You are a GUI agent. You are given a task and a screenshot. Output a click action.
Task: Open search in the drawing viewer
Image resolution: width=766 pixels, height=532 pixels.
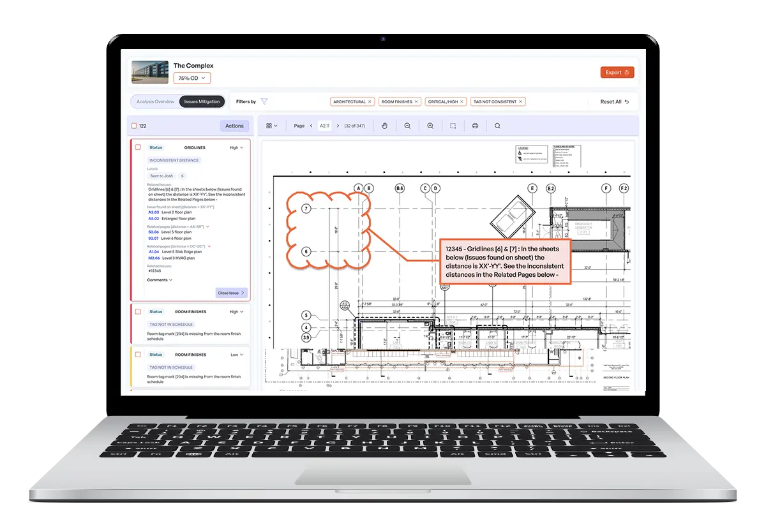[x=497, y=126]
